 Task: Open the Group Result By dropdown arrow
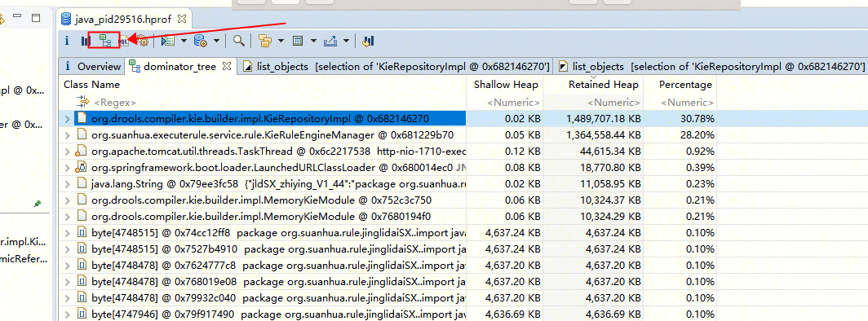click(281, 41)
